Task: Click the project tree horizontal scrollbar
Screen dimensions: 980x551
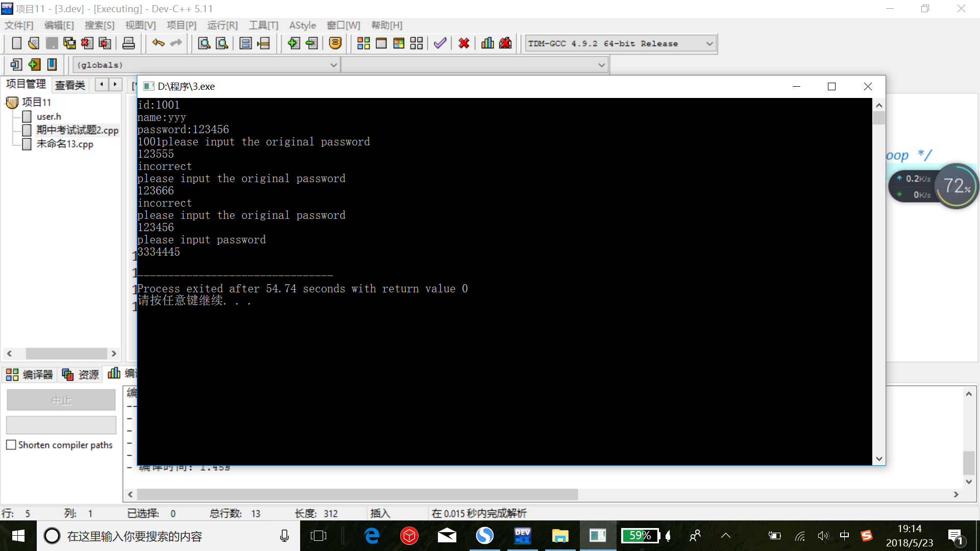Action: (x=66, y=354)
